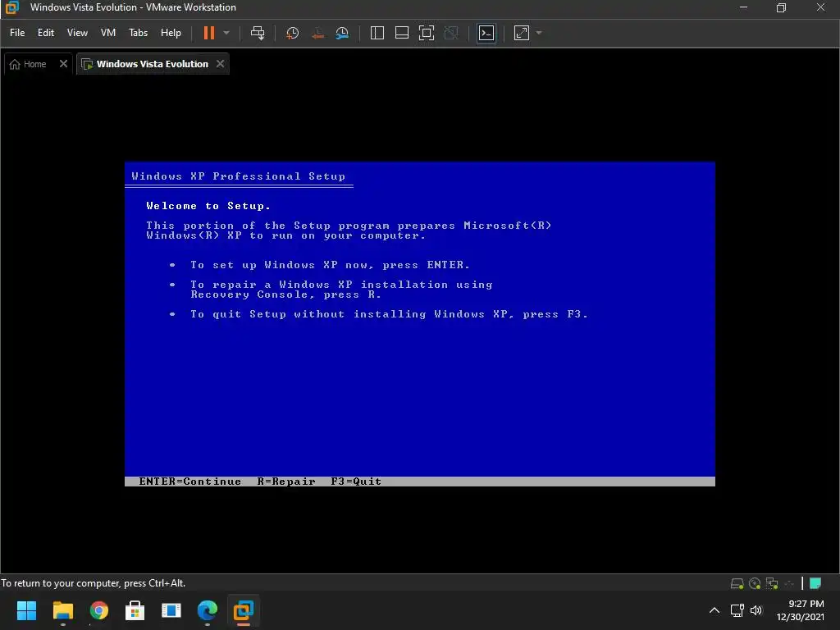Expand the stretch guest dropdown arrow

click(539, 33)
